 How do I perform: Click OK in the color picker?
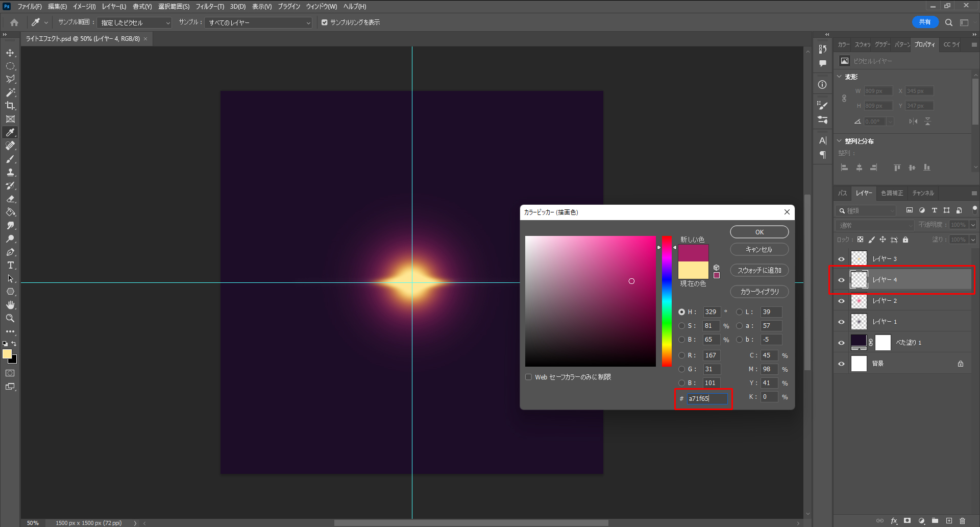click(759, 232)
